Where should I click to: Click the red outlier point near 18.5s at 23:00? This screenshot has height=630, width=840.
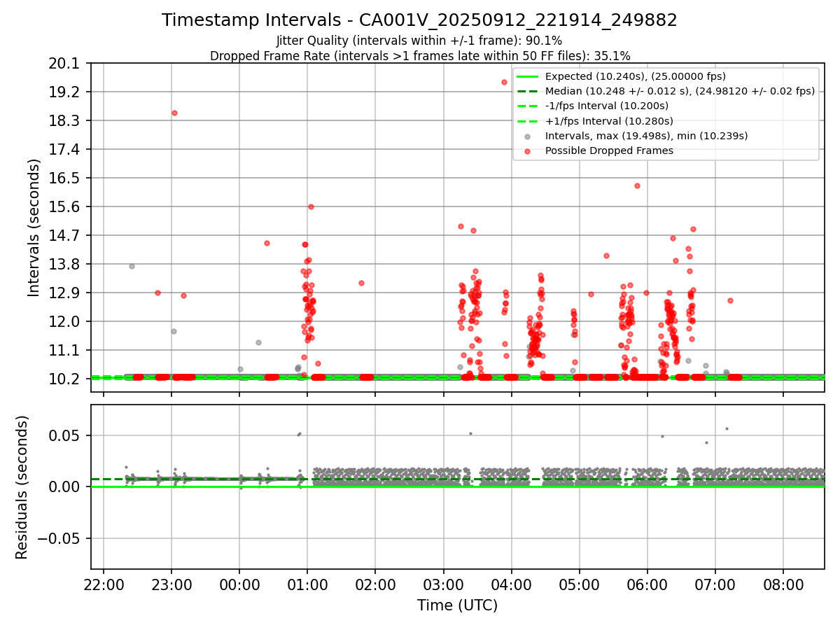(174, 113)
